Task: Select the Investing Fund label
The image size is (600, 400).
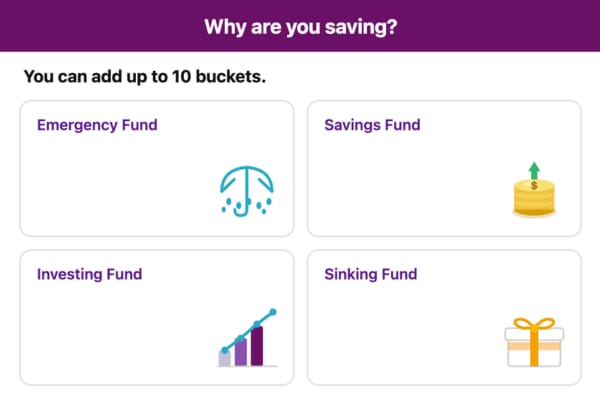Action: tap(89, 274)
